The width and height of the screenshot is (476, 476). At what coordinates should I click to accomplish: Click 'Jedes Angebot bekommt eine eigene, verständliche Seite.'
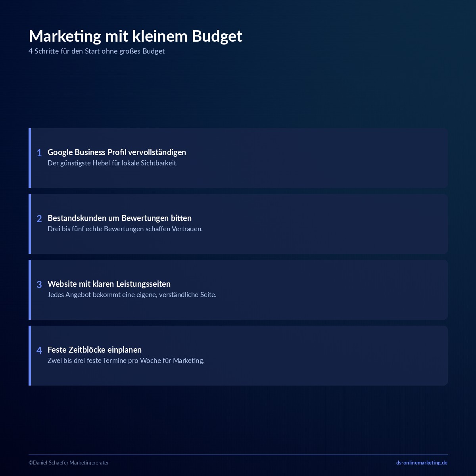coord(132,295)
